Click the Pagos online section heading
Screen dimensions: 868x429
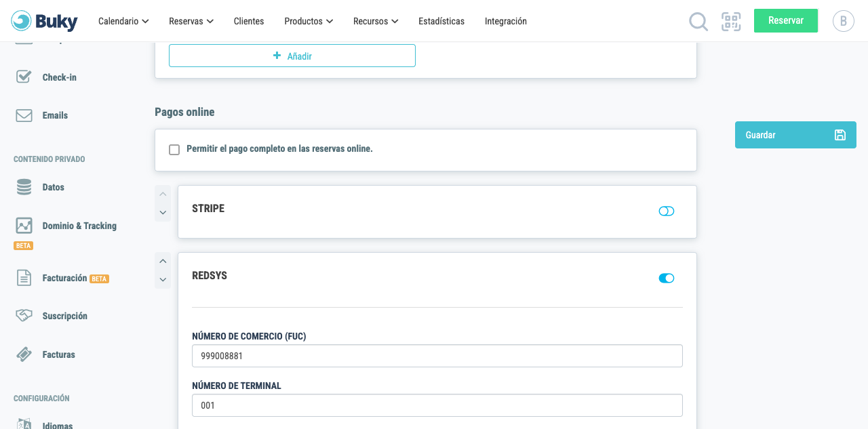184,112
